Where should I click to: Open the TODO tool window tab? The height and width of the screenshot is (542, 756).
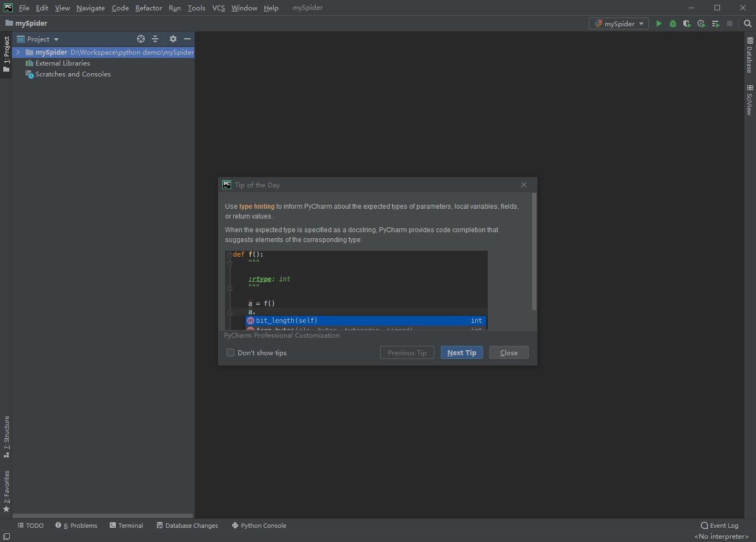tap(31, 526)
